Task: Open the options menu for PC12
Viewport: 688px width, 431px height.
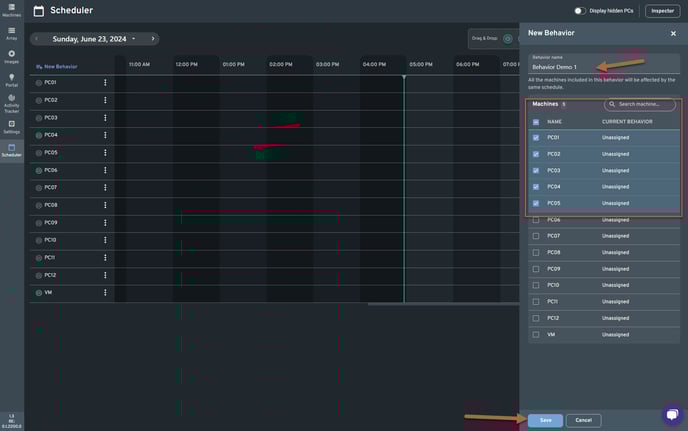Action: [x=105, y=275]
